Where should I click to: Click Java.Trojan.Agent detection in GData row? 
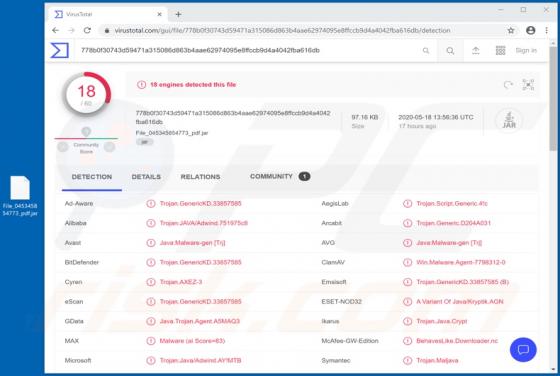point(200,321)
